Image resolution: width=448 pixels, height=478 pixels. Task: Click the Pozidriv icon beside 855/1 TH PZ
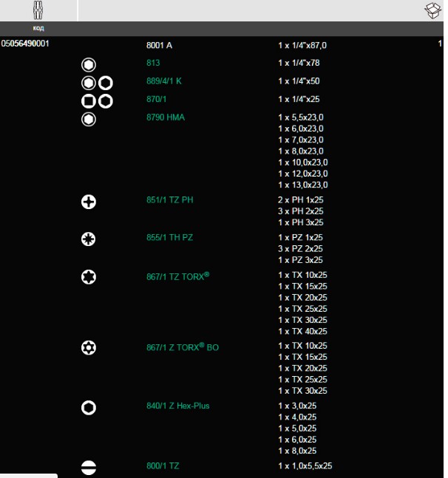(x=89, y=239)
